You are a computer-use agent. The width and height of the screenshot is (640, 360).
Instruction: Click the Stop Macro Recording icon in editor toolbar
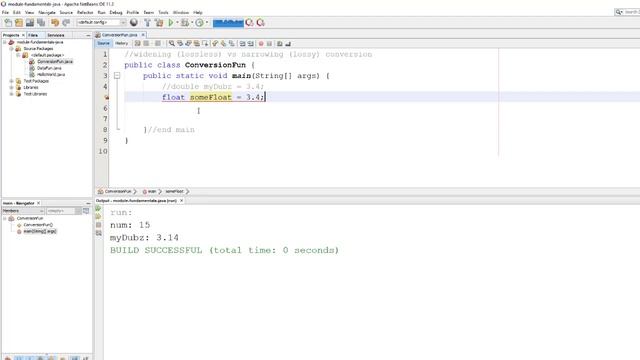coord(269,44)
